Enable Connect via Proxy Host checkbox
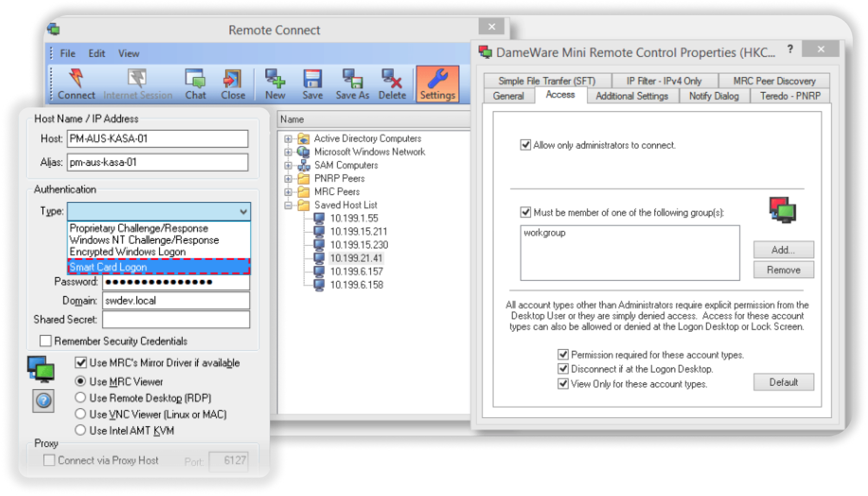 point(49,460)
